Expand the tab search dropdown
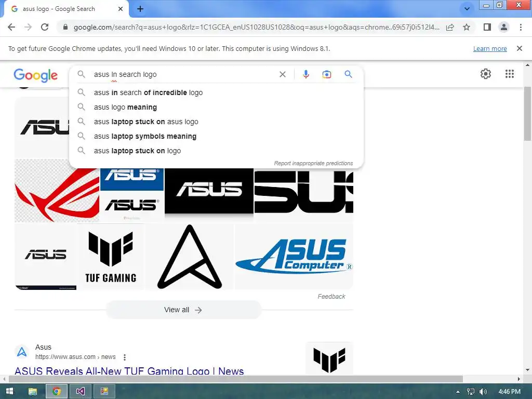The image size is (532, 399). pos(467,9)
